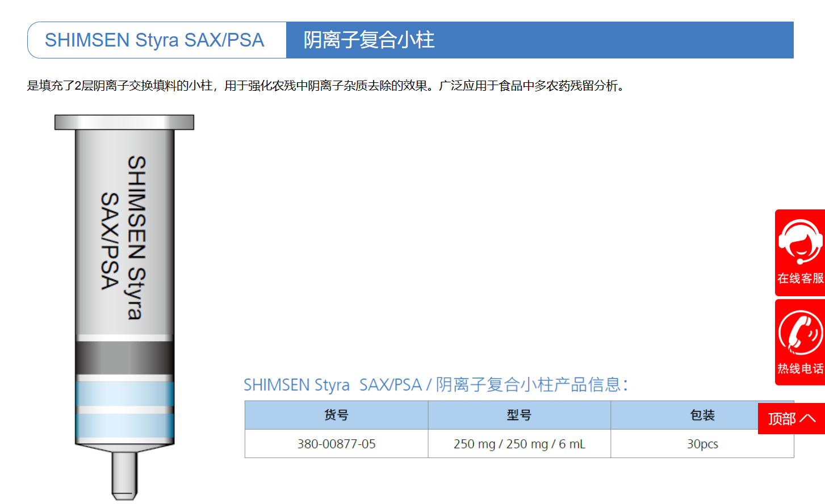Viewport: 825px width, 504px height.
Task: Click the 在线客服 text label
Action: pyautogui.click(x=800, y=278)
